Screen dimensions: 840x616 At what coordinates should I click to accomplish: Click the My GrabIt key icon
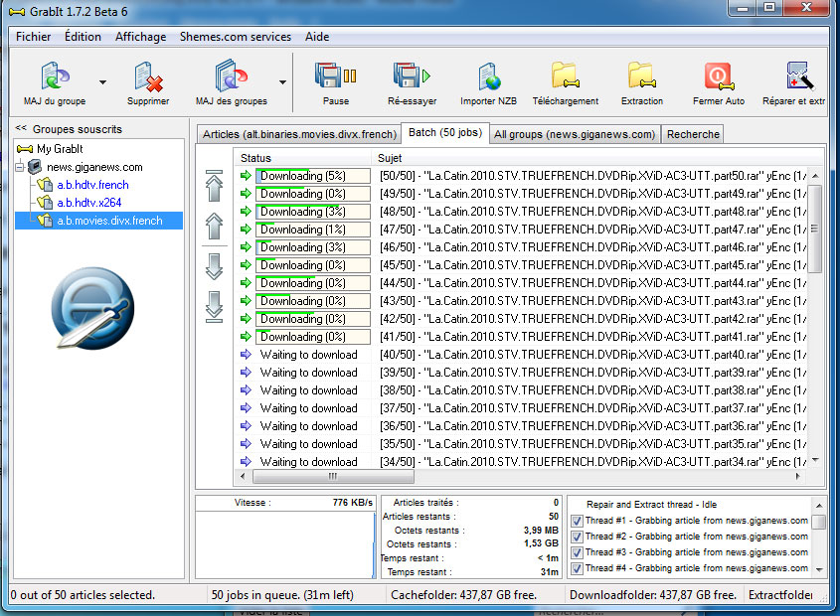(x=25, y=149)
